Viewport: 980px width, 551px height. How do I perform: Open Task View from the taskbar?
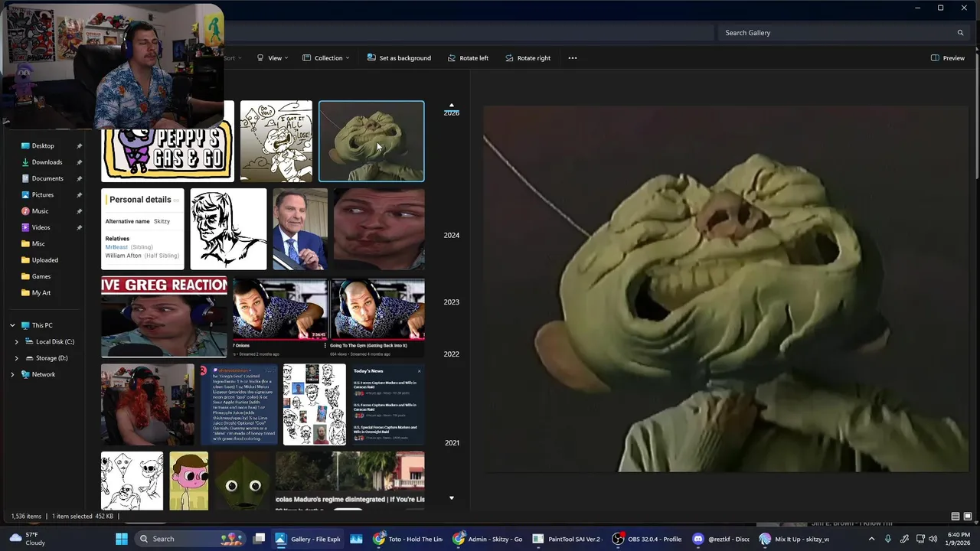click(260, 539)
